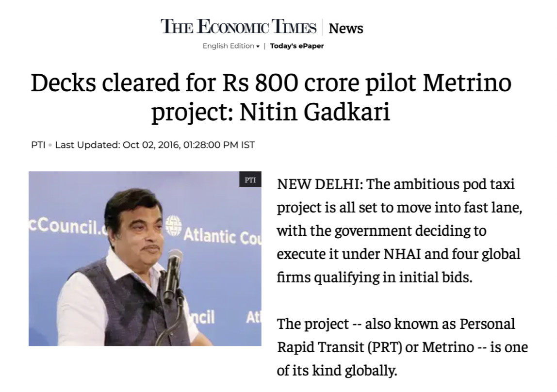Click the PTI byline under headline
Viewport: 557px width, 392px height.
point(38,145)
